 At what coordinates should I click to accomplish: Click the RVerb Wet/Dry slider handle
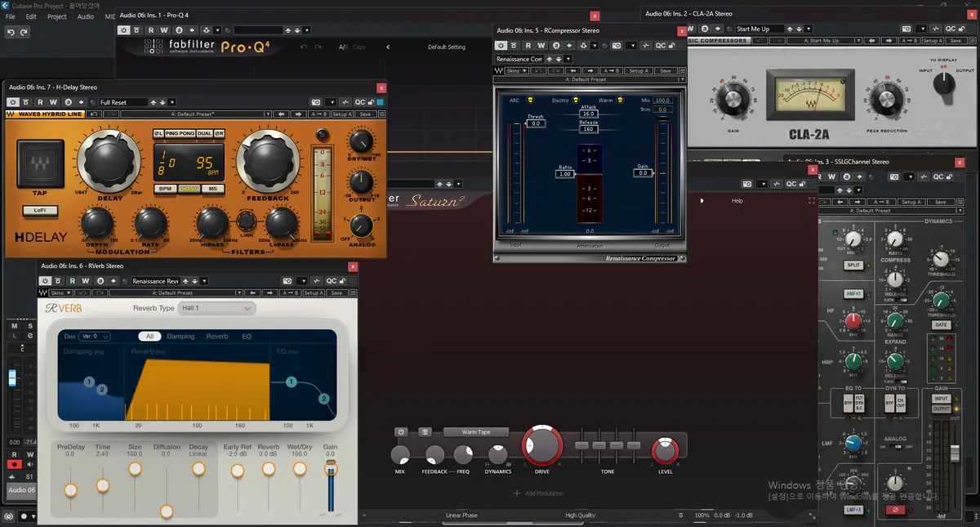[300, 469]
